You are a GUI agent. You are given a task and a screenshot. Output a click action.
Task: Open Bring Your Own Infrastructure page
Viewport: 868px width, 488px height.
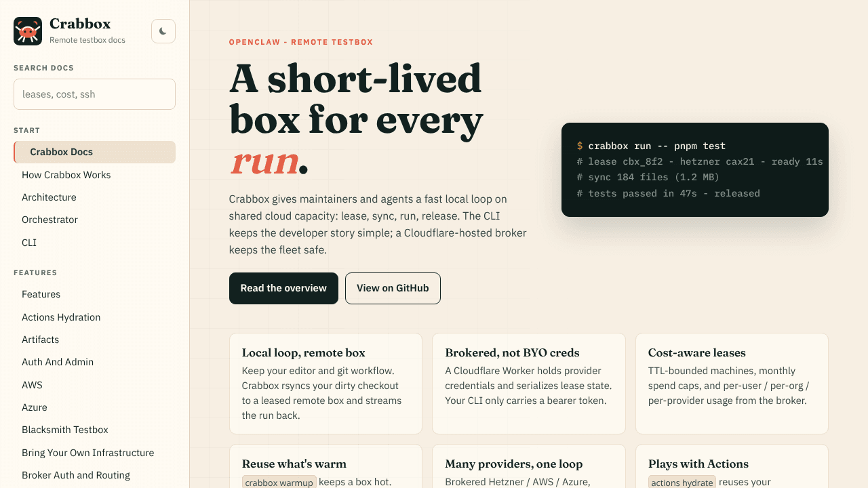[94, 453]
